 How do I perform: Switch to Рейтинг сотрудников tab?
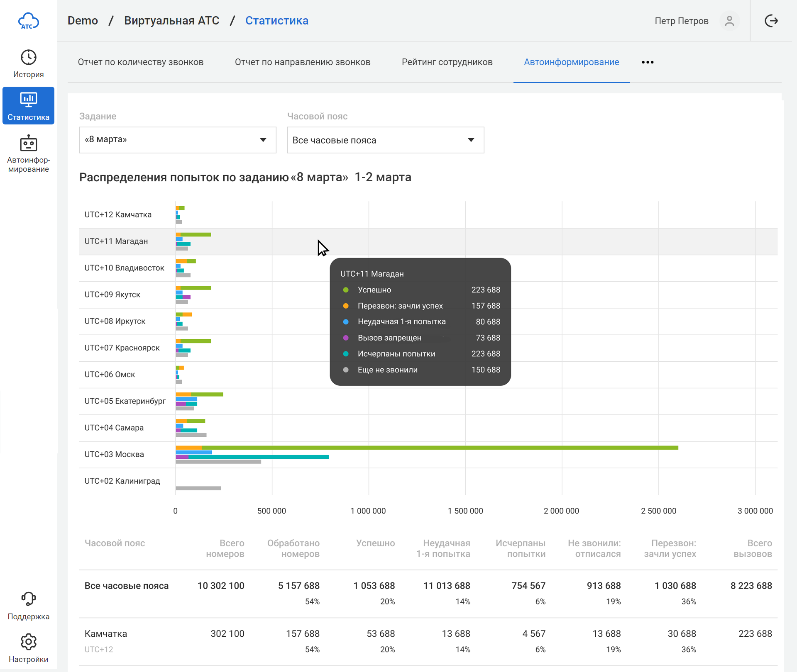click(x=447, y=62)
